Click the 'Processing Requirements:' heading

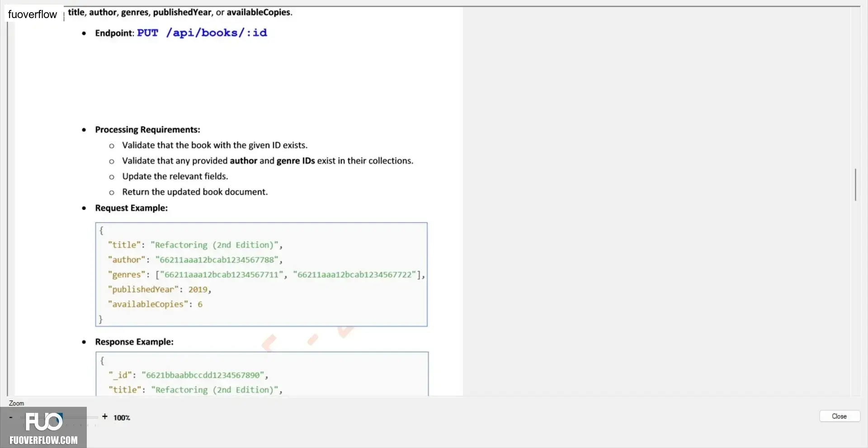(x=147, y=130)
